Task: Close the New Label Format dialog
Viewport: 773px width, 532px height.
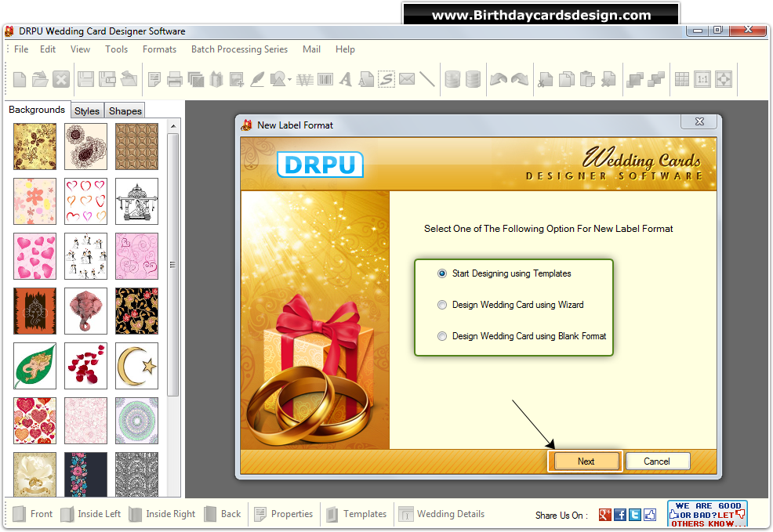Action: click(x=699, y=121)
